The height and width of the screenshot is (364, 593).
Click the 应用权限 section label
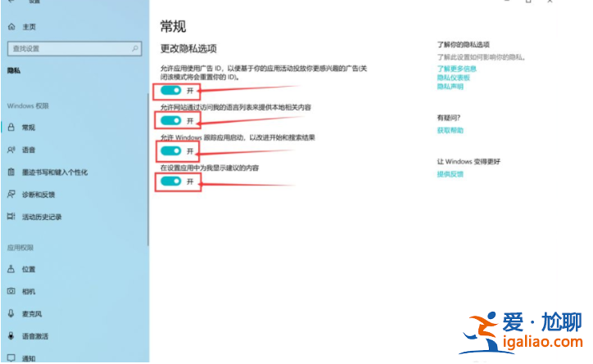tap(20, 248)
